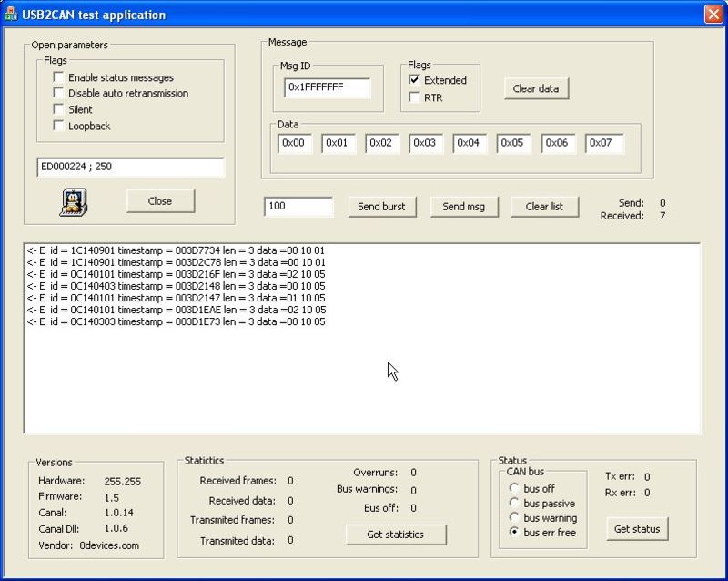Viewport: 728px width, 581px height.
Task: Clear the message list
Action: tap(544, 206)
